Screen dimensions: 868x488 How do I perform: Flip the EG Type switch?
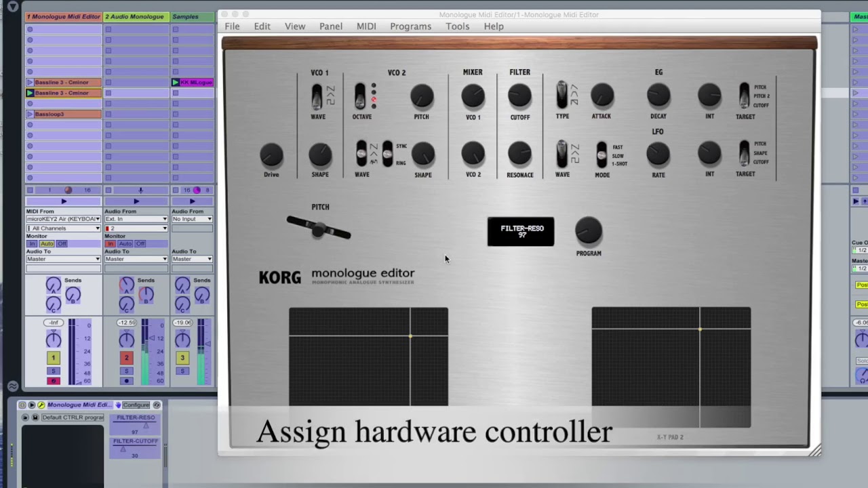[561, 96]
